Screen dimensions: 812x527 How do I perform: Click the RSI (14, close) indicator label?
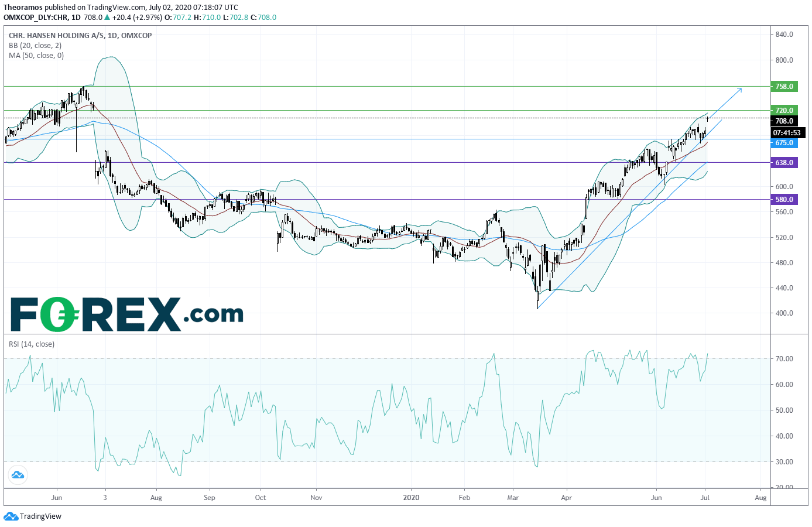32,344
